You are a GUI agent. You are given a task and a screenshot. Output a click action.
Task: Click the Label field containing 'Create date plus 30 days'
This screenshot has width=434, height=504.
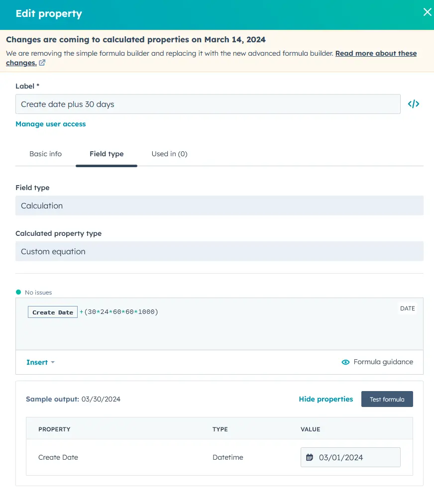(x=208, y=104)
